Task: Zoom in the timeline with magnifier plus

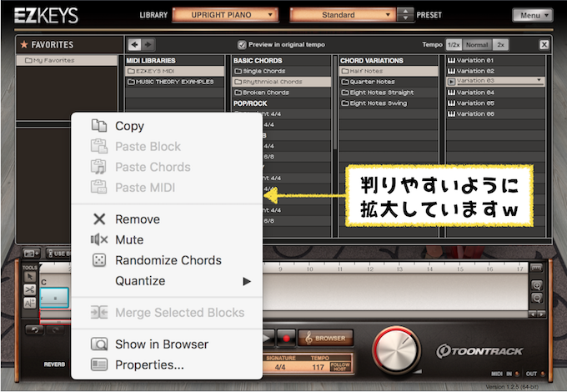Action: pyautogui.click(x=537, y=286)
